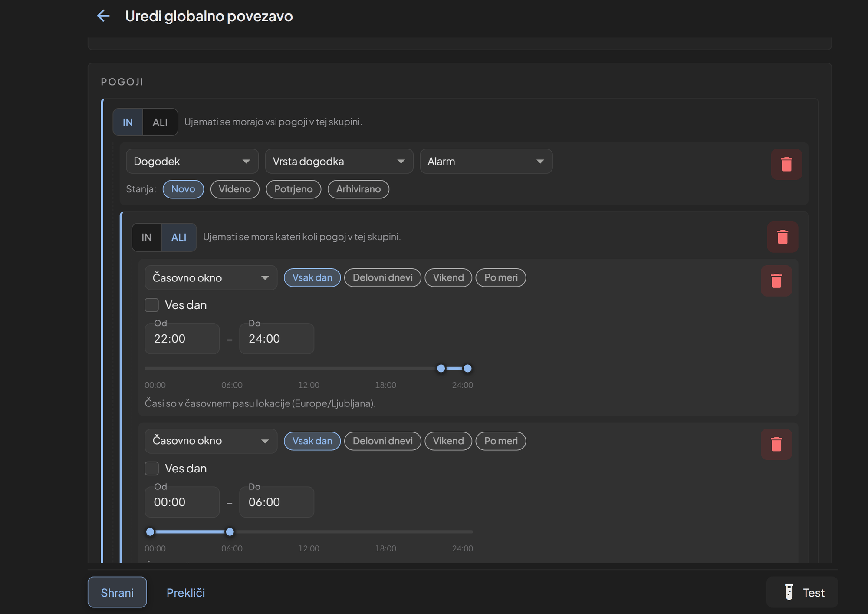Click the Test button with flask icon
868x614 pixels.
[x=802, y=592]
